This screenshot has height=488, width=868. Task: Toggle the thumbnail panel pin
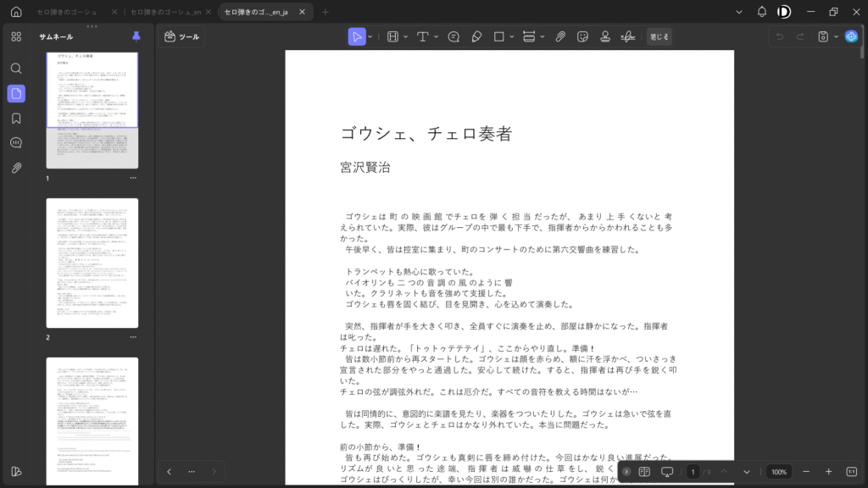136,36
